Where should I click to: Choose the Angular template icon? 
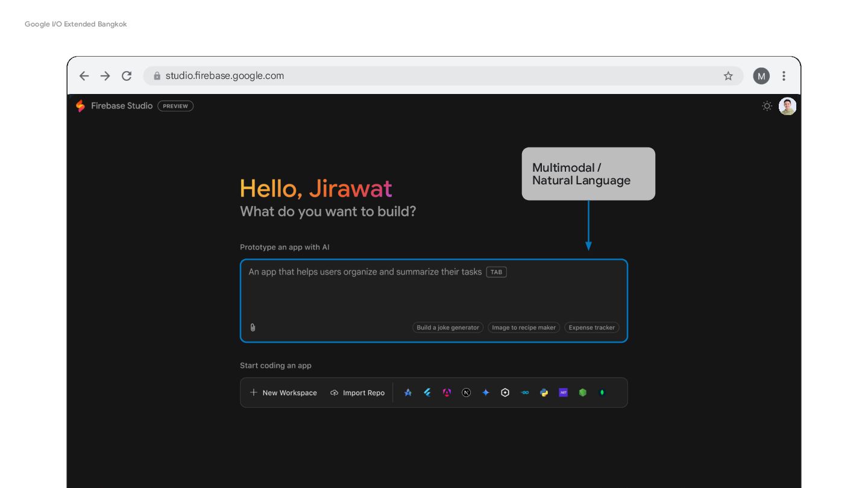(447, 393)
